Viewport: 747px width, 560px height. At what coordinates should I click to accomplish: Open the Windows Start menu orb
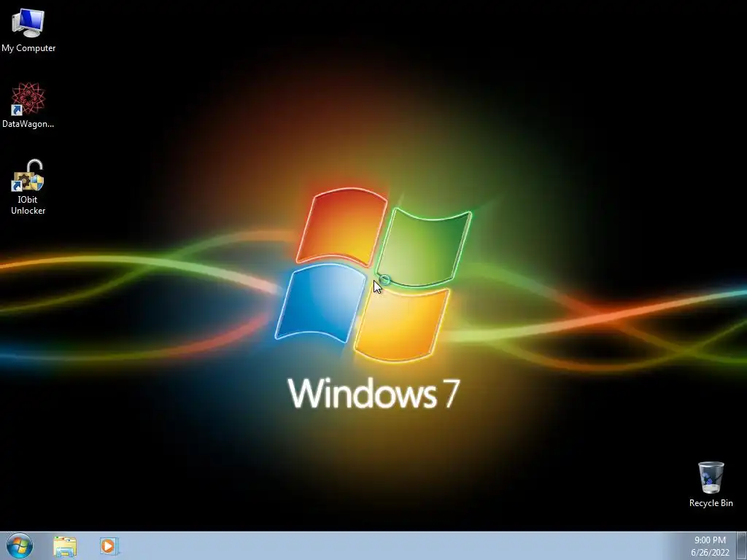pos(20,546)
